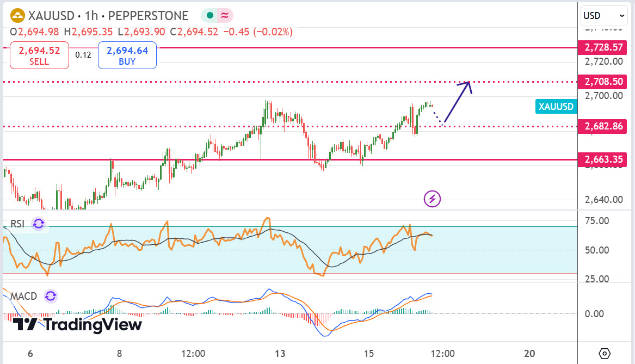This screenshot has height=364, width=635.
Task: Select the 2,682.86 dotted level label
Action: pos(603,127)
